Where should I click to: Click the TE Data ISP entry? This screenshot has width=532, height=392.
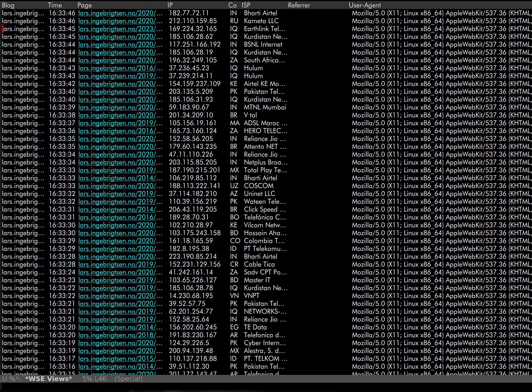tap(255, 327)
